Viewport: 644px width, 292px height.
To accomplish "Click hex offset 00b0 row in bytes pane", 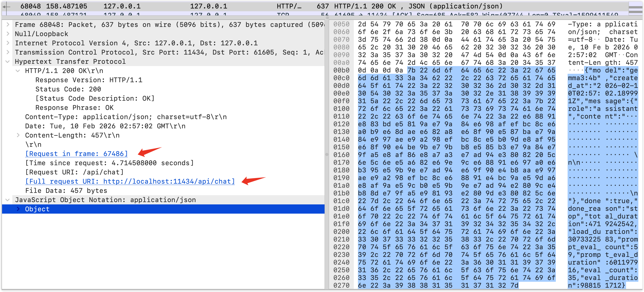I will 341,70.
